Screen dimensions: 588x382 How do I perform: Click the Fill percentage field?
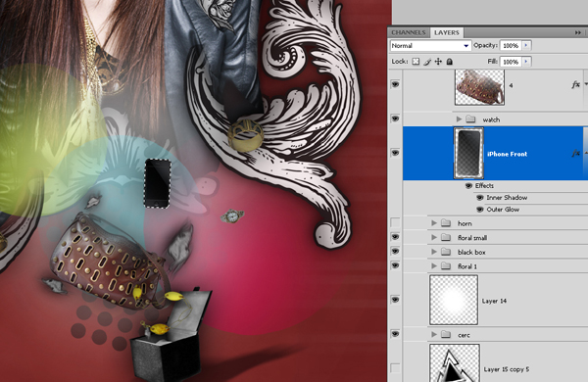(511, 62)
